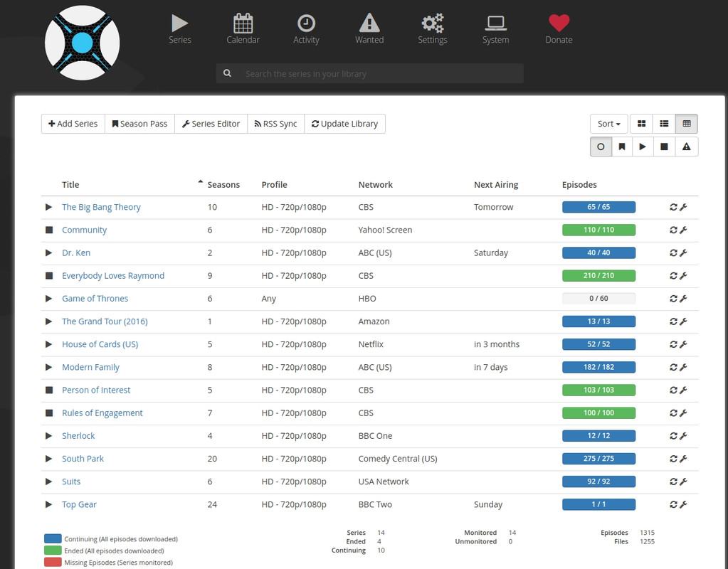Image resolution: width=728 pixels, height=569 pixels.
Task: Click the blue Continuing legend swatch
Action: coord(53,538)
